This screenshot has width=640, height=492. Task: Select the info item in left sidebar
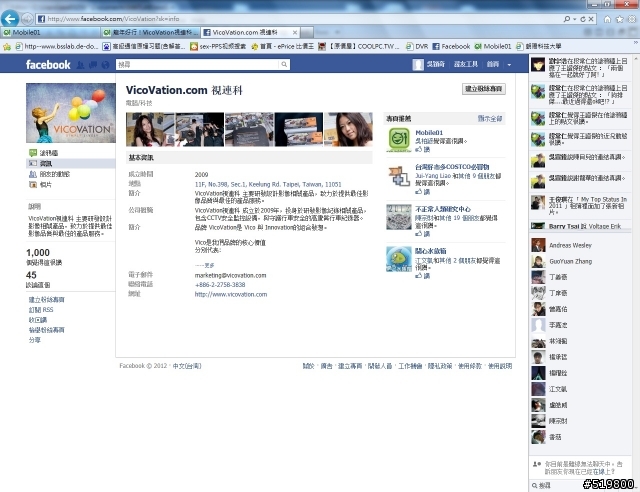click(71, 163)
